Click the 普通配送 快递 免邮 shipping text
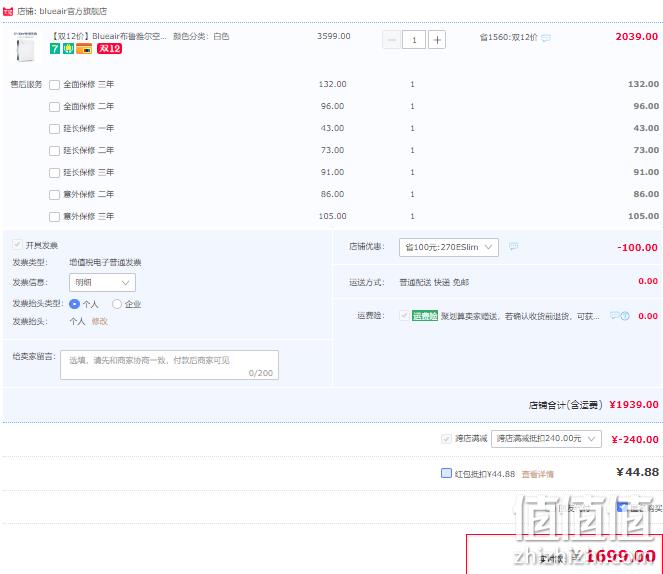663x574 pixels. tap(434, 282)
